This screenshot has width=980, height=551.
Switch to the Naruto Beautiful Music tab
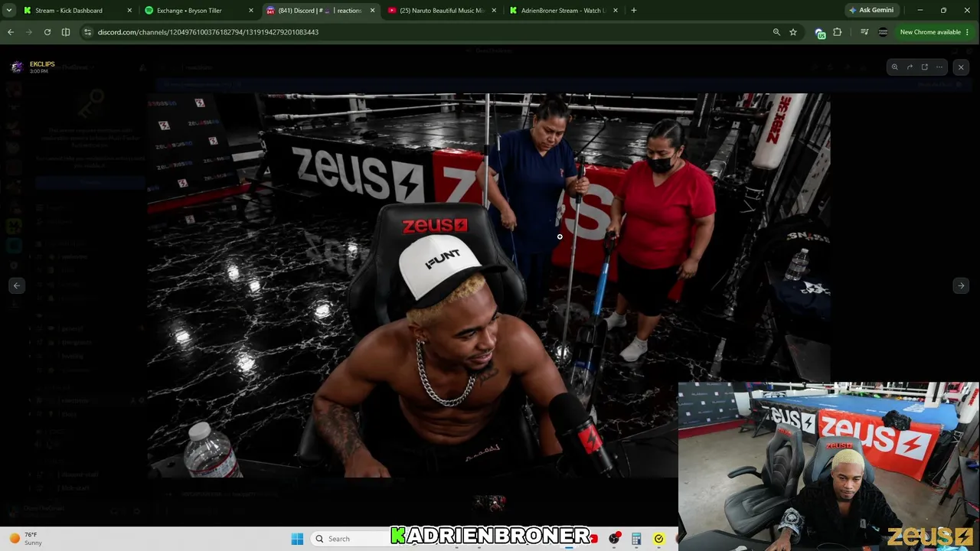click(x=442, y=11)
